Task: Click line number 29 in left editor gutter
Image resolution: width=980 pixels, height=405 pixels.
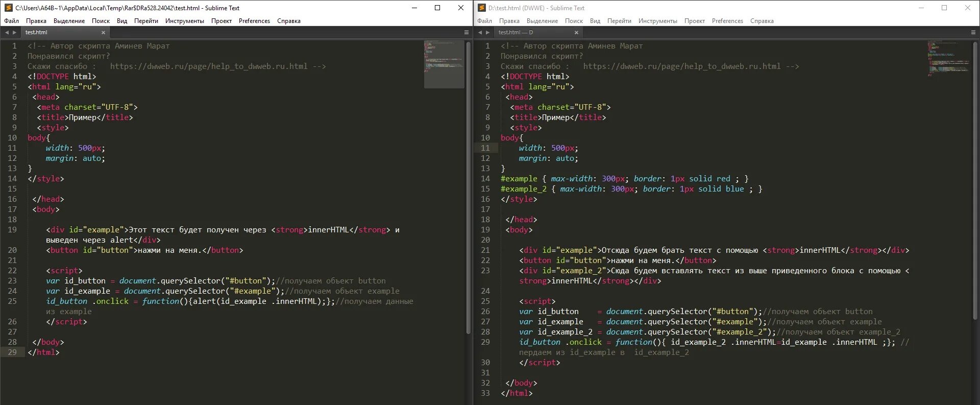Action: pos(12,352)
